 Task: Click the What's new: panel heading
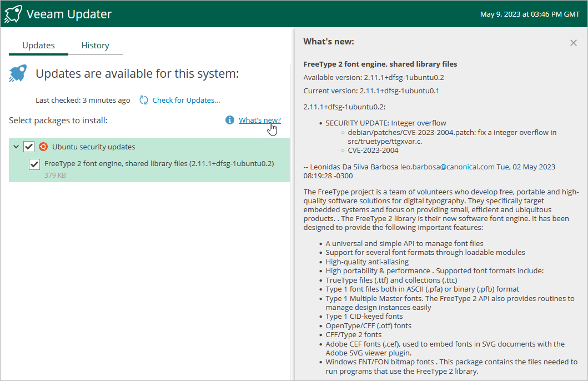click(x=329, y=42)
